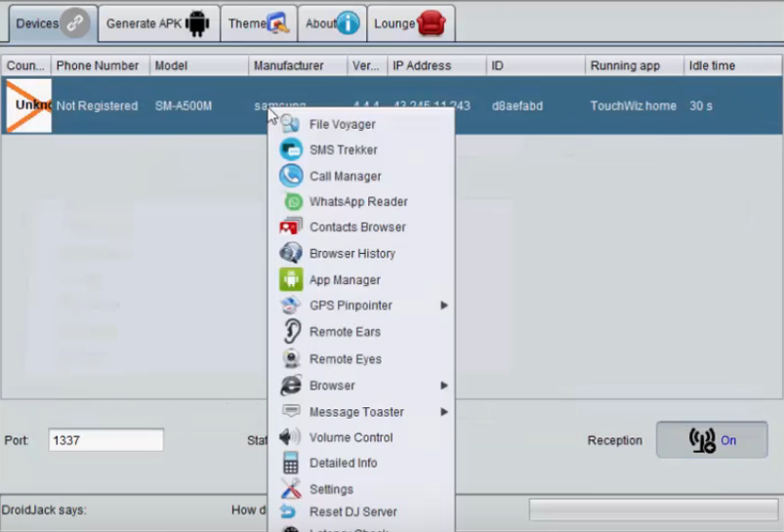This screenshot has height=532, width=784.
Task: Click the progress bar at bottom right
Action: pos(654,510)
